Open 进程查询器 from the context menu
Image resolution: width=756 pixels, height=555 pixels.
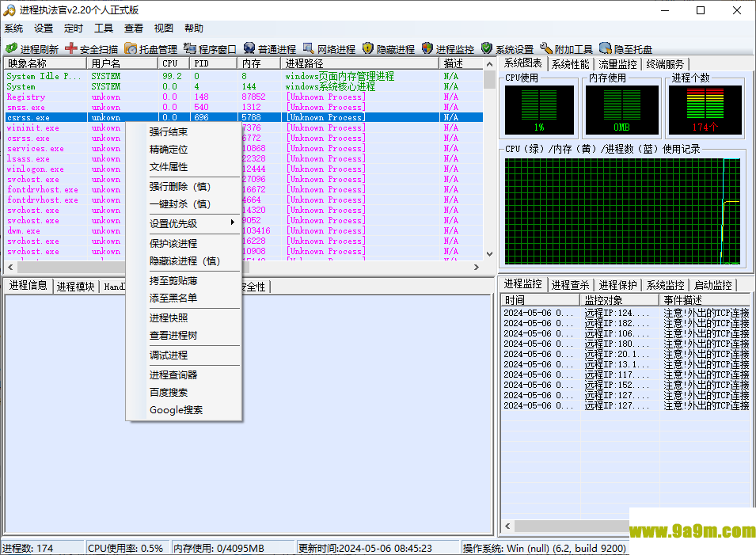pyautogui.click(x=184, y=374)
